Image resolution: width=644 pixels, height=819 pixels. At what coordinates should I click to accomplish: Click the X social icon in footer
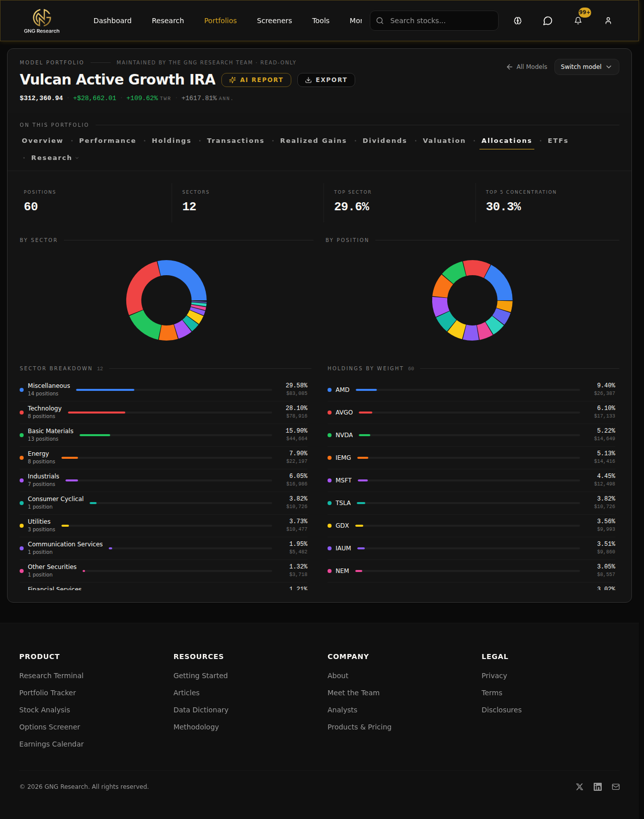click(x=580, y=787)
